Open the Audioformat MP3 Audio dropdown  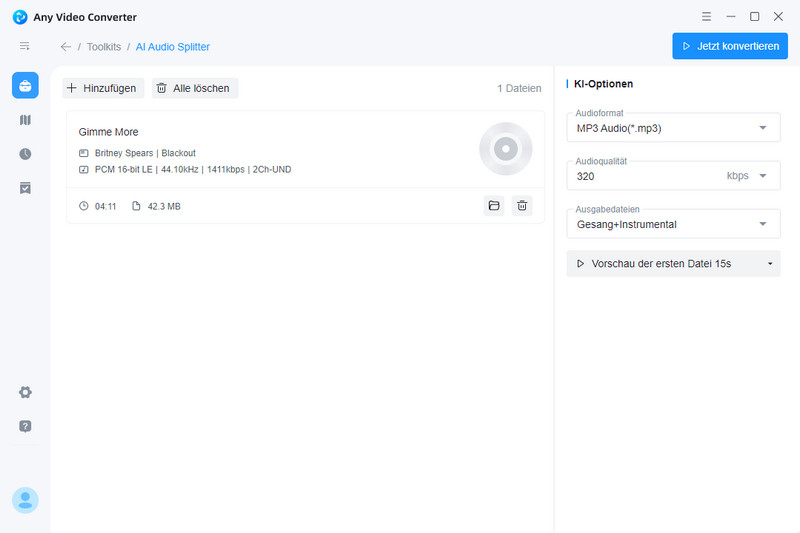[673, 128]
